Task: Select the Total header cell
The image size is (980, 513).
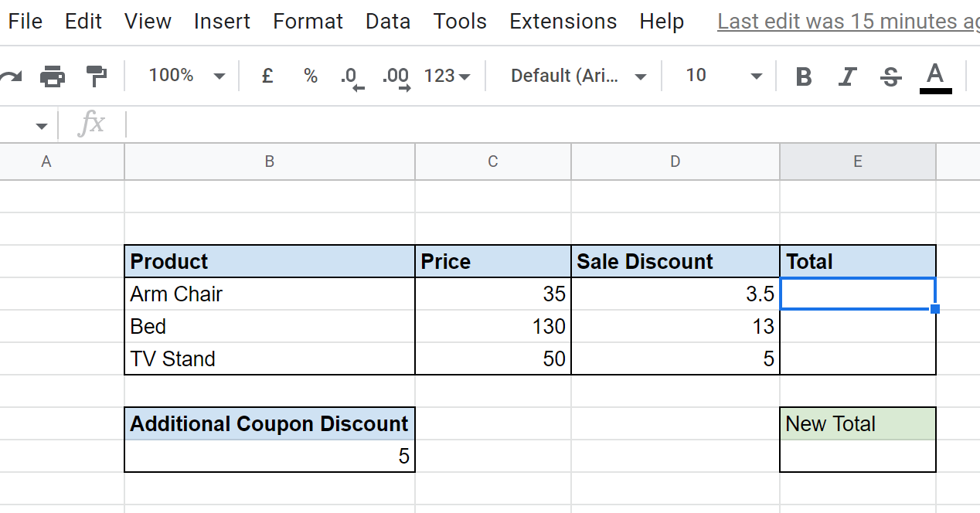Action: 858,261
